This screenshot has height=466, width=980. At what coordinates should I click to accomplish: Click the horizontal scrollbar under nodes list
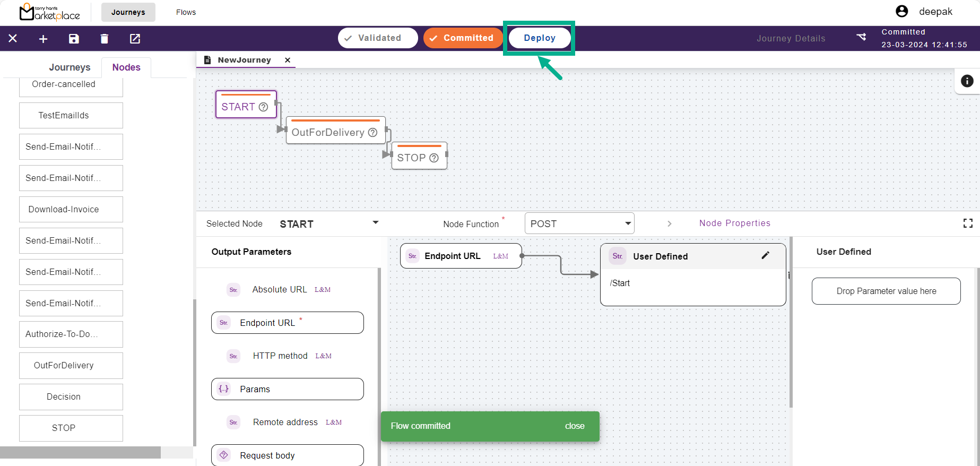click(x=80, y=452)
